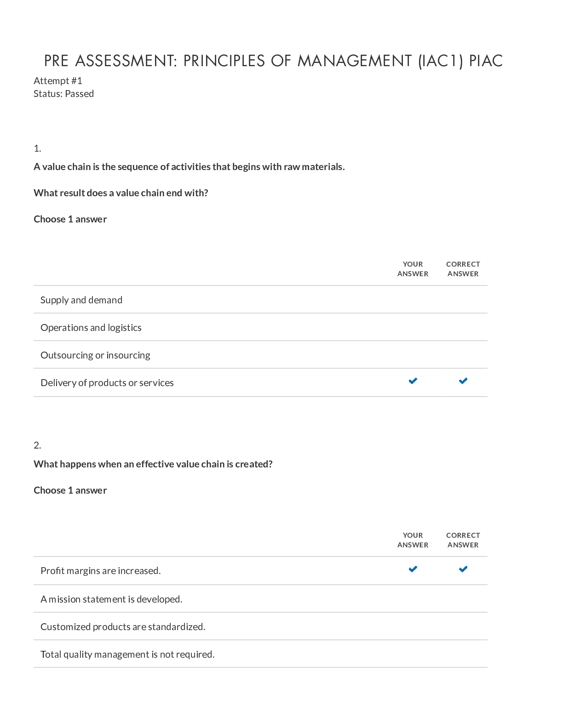Click the 'Status: Passed' label
The width and height of the screenshot is (563, 728).
tap(63, 94)
